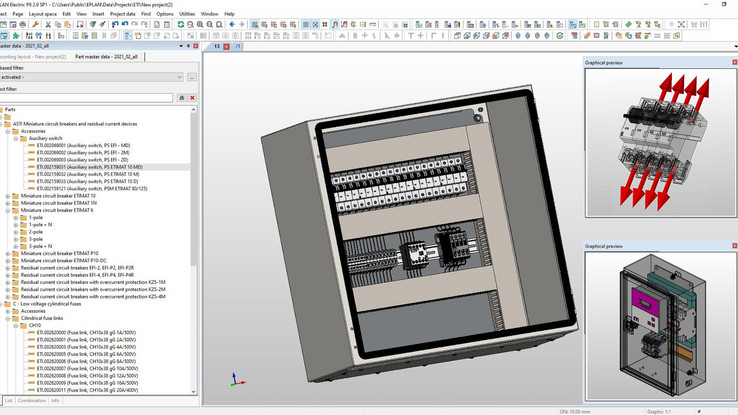Image resolution: width=738 pixels, height=415 pixels.
Task: Collapse the Auxiliary switch folder
Action: 16,138
